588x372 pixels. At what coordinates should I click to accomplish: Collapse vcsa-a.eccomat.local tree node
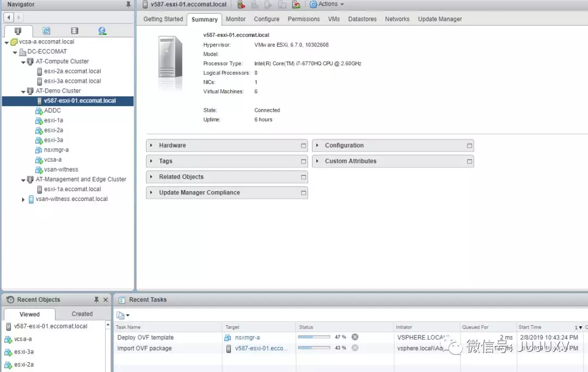click(7, 42)
